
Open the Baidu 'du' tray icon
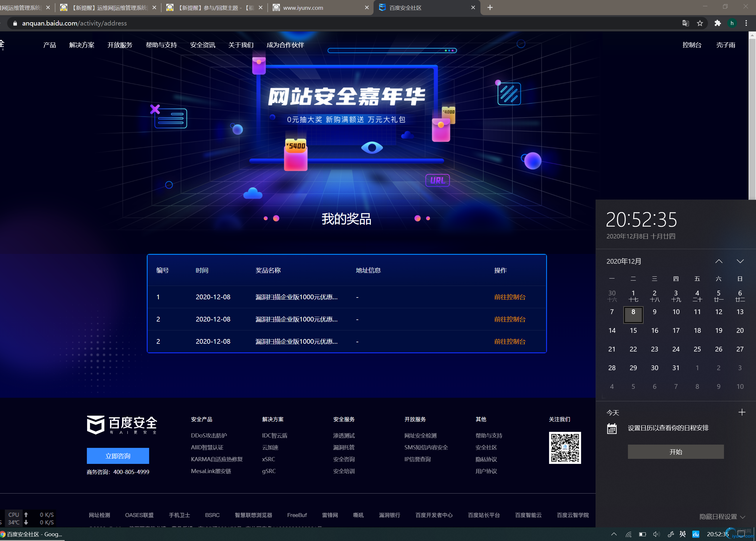point(696,534)
